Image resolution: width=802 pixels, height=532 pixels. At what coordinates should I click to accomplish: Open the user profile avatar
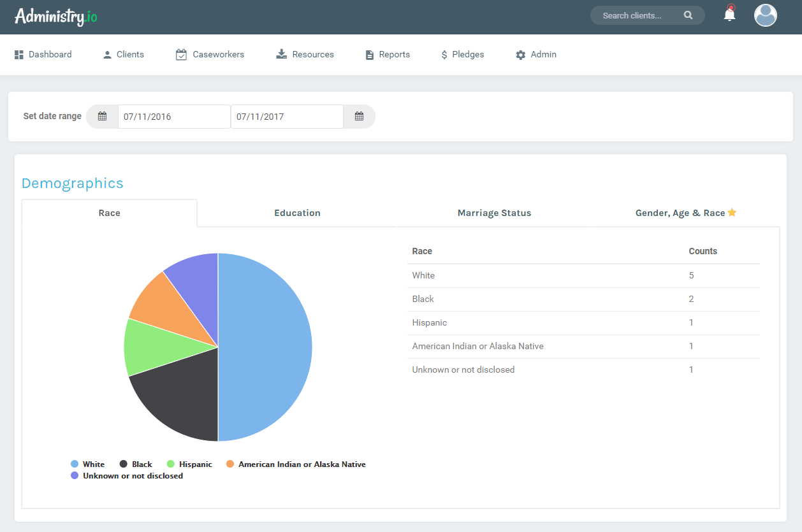tap(765, 15)
